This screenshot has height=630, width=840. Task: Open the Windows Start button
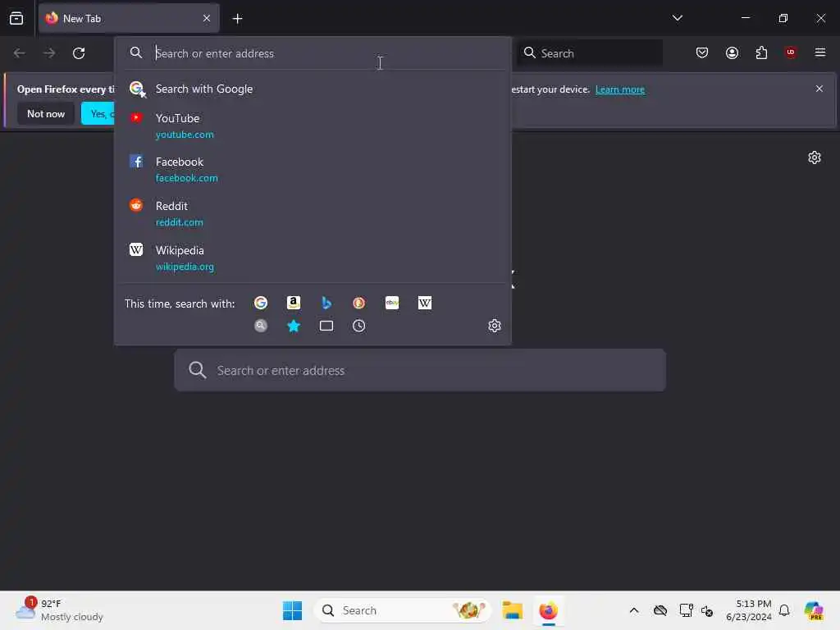[x=292, y=610]
